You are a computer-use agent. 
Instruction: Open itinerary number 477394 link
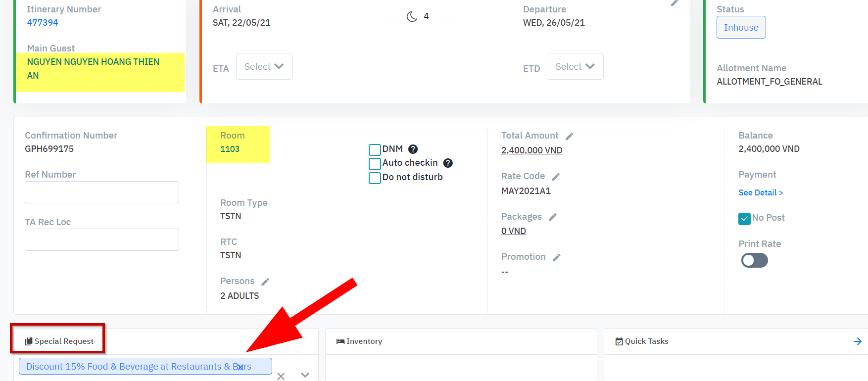pos(43,23)
